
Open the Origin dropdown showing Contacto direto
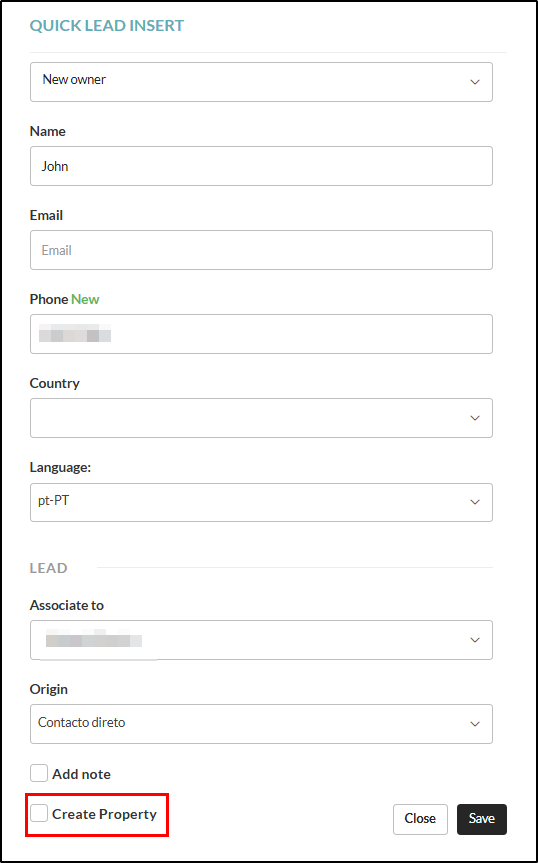click(261, 724)
